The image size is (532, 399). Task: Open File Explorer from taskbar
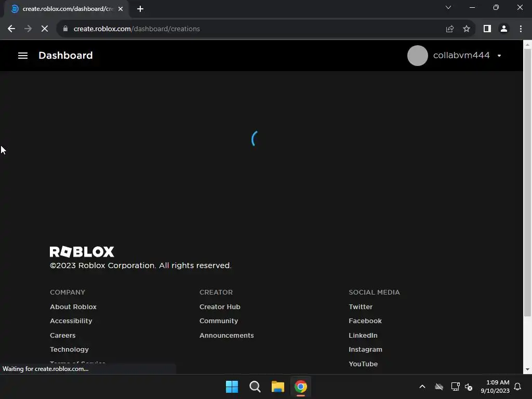(x=278, y=387)
